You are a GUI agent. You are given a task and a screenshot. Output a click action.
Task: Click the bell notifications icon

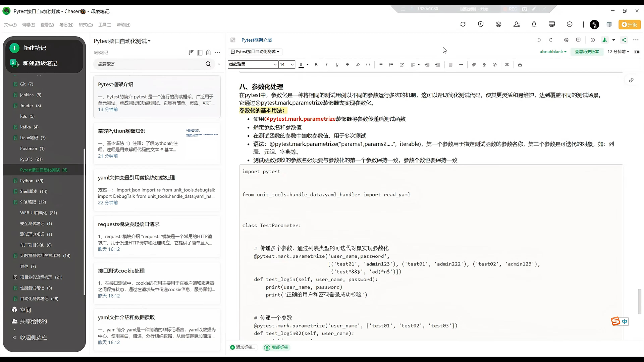click(x=534, y=24)
